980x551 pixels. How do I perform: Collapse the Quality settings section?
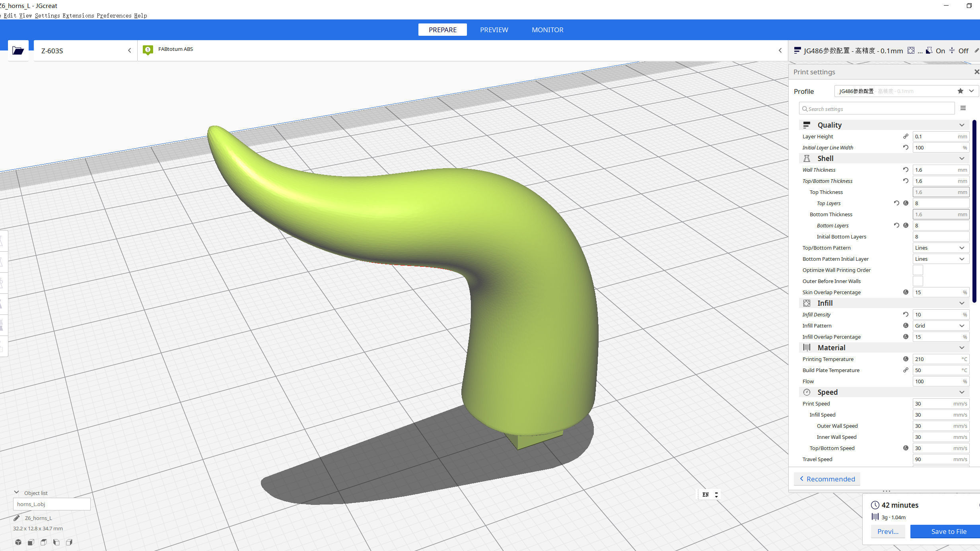962,125
